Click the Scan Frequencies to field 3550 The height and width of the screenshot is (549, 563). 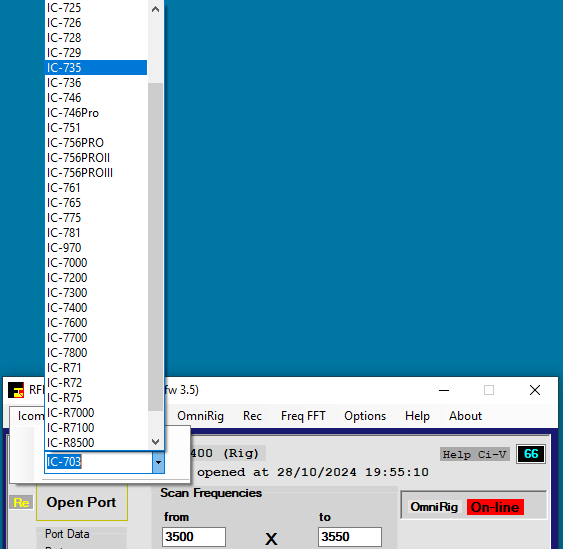point(350,537)
